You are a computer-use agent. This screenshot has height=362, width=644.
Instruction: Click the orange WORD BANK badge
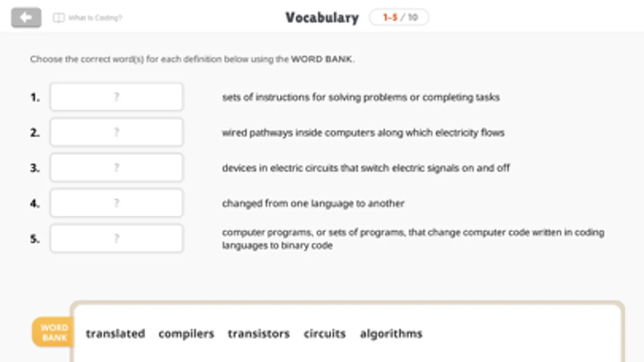click(53, 332)
